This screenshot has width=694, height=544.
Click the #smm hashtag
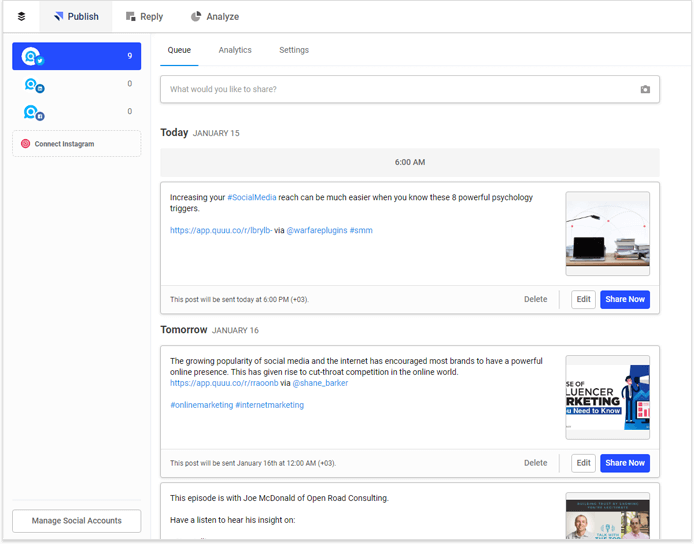pos(361,230)
